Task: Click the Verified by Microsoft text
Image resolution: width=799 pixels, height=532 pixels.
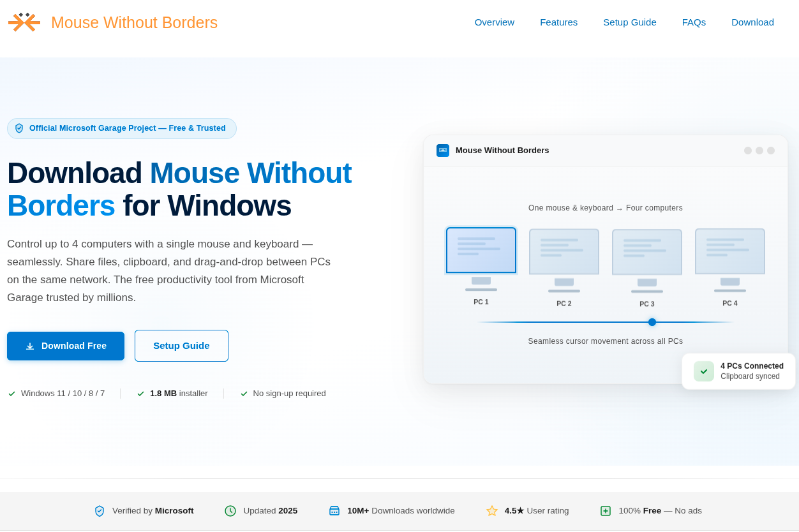Action: 153,511
